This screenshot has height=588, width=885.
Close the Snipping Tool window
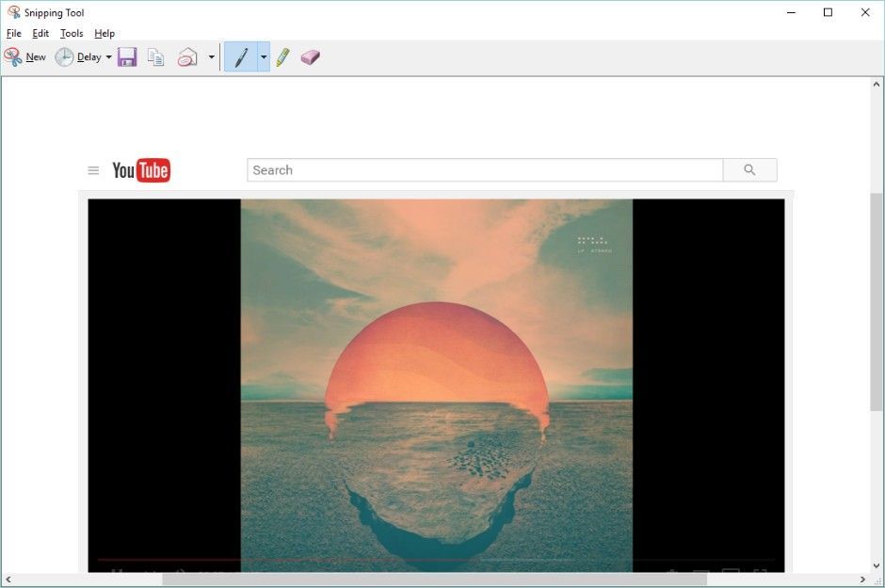click(865, 12)
